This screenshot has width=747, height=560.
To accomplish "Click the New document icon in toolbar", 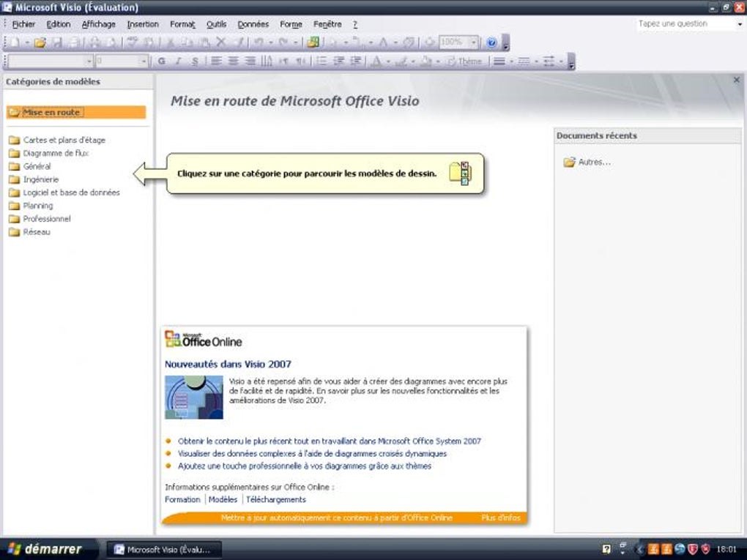I will [x=15, y=43].
